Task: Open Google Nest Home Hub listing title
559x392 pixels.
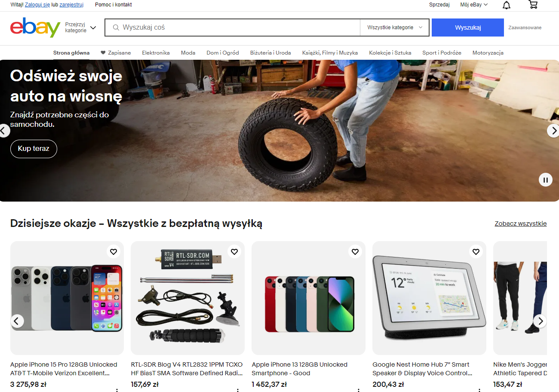Action: (423, 369)
